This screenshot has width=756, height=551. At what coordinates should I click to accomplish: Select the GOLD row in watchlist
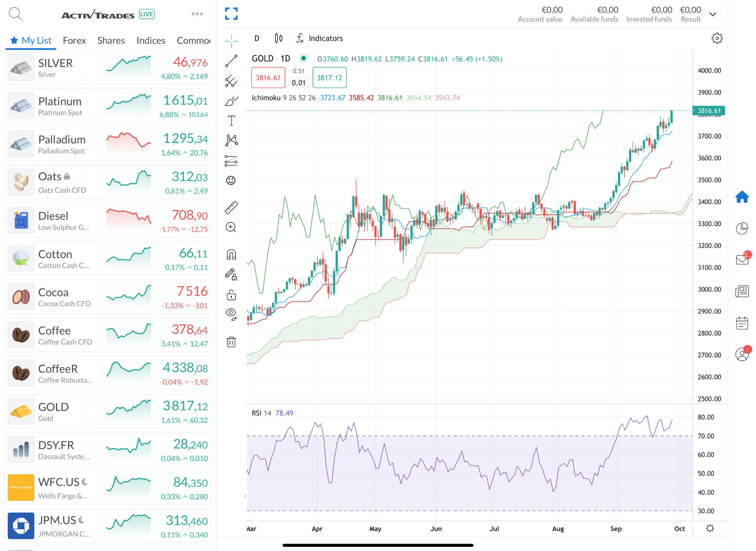click(x=108, y=411)
